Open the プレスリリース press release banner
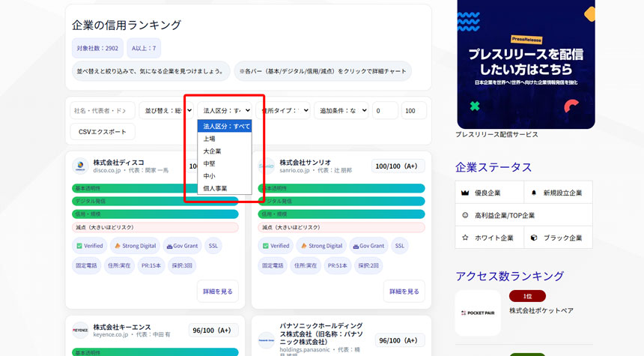The width and height of the screenshot is (644, 356). pyautogui.click(x=526, y=64)
